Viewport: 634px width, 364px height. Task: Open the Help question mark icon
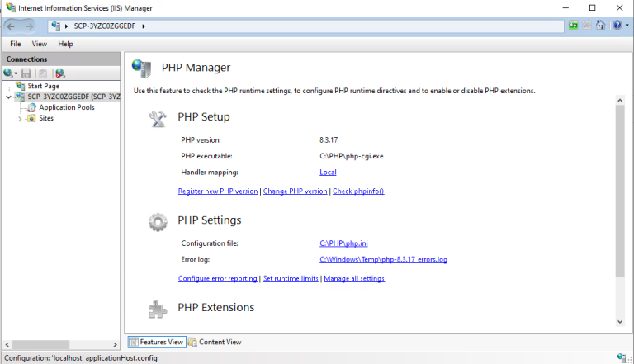[617, 25]
